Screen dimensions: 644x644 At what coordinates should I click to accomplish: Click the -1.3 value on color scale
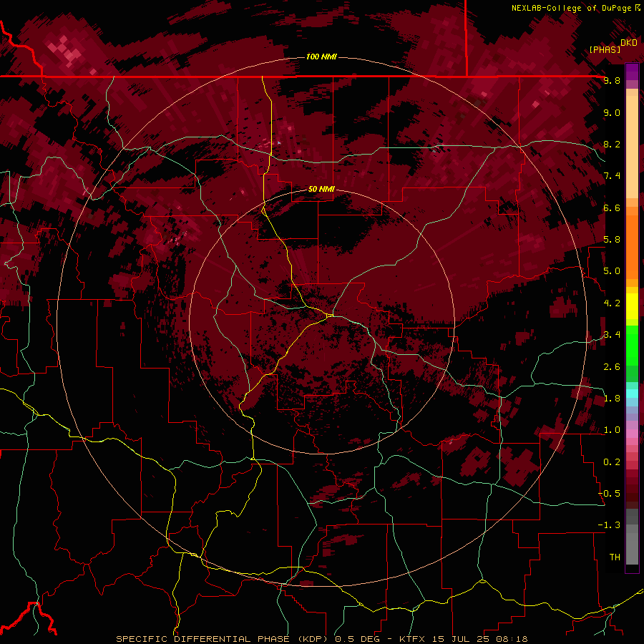(x=610, y=525)
